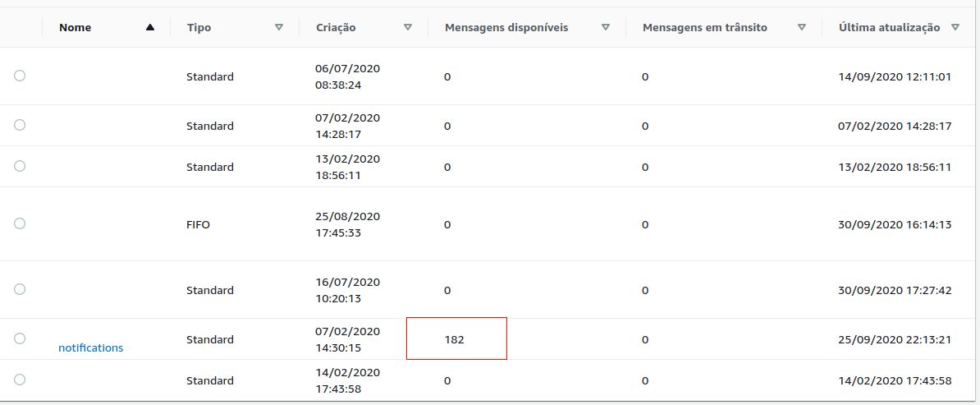980x405 pixels.
Task: Sort by Nome using the ascending arrow
Action: [x=150, y=28]
